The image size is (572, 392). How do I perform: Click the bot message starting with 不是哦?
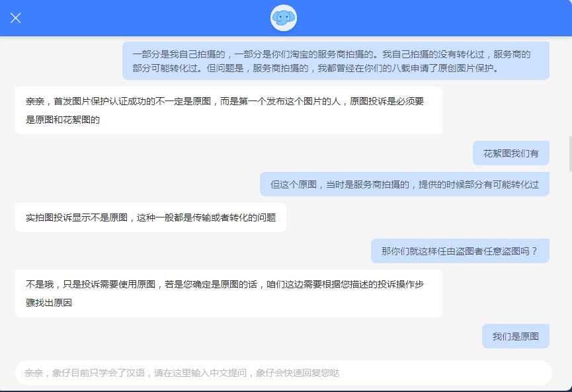coord(228,293)
